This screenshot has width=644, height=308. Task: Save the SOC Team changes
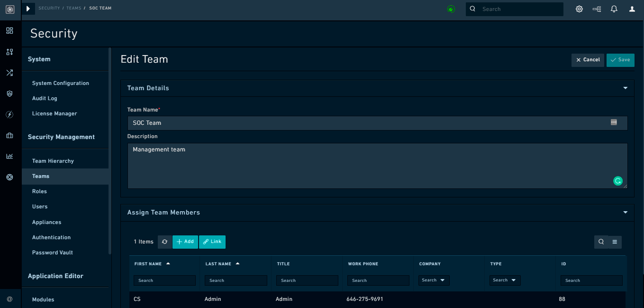coord(620,60)
